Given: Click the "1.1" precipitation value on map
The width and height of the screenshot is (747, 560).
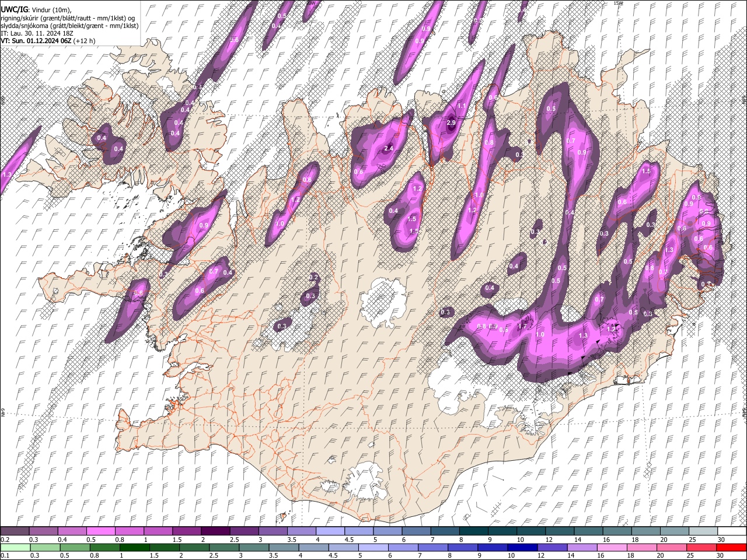Looking at the screenshot, I should [462, 106].
